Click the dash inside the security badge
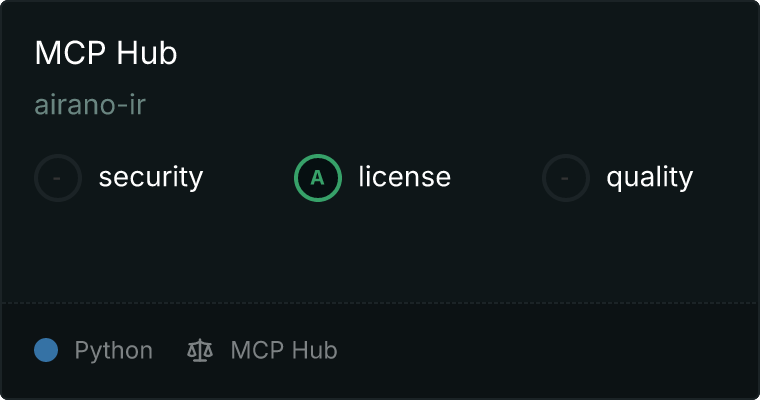The width and height of the screenshot is (760, 400). click(57, 178)
